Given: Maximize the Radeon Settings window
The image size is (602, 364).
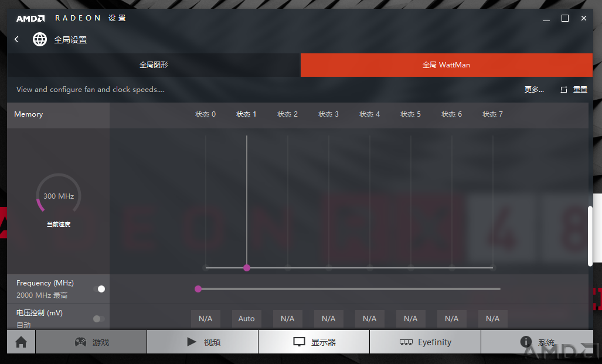Looking at the screenshot, I should tap(565, 18).
